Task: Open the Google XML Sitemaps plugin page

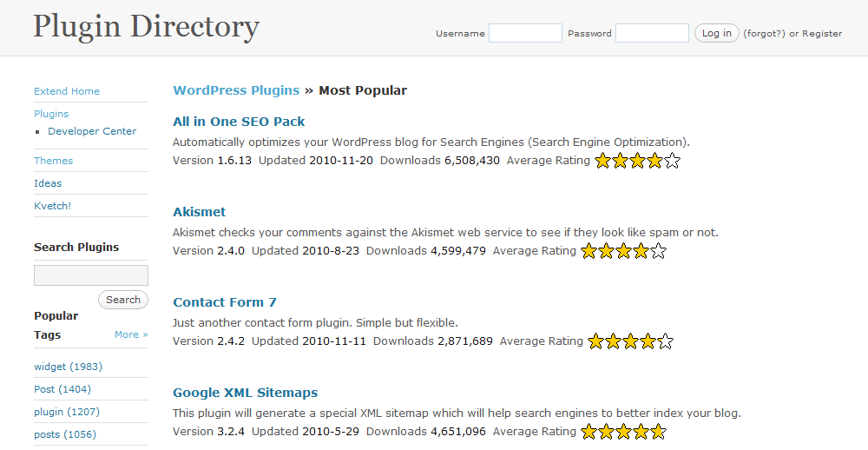Action: 246,393
